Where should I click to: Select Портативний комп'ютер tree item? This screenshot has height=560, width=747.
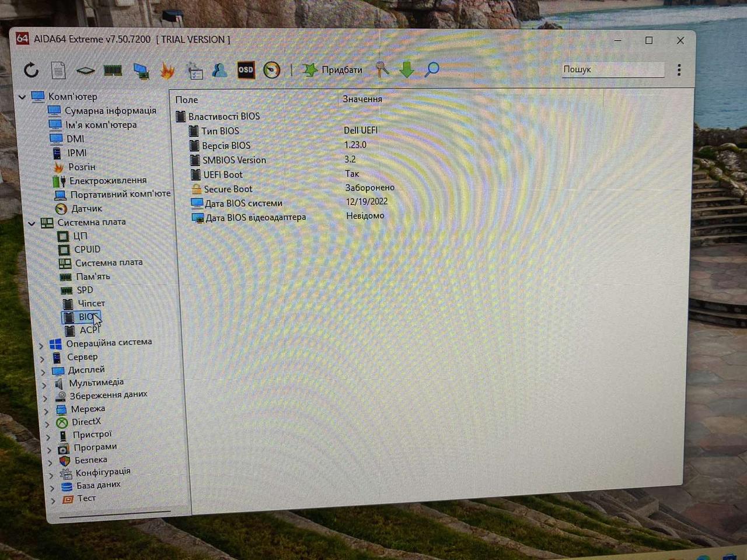[120, 194]
